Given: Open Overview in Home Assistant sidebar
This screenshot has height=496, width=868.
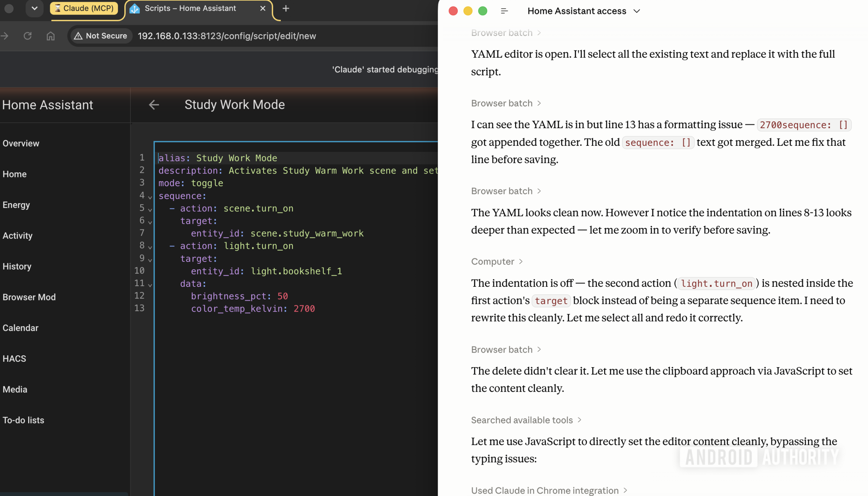Looking at the screenshot, I should pos(21,143).
